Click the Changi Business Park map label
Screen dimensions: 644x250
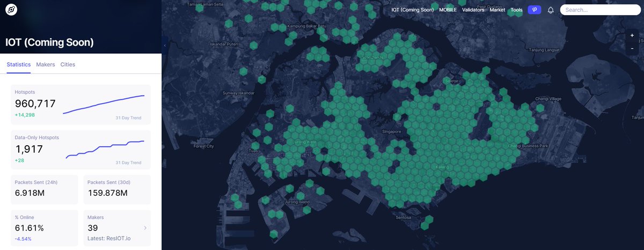point(528,146)
